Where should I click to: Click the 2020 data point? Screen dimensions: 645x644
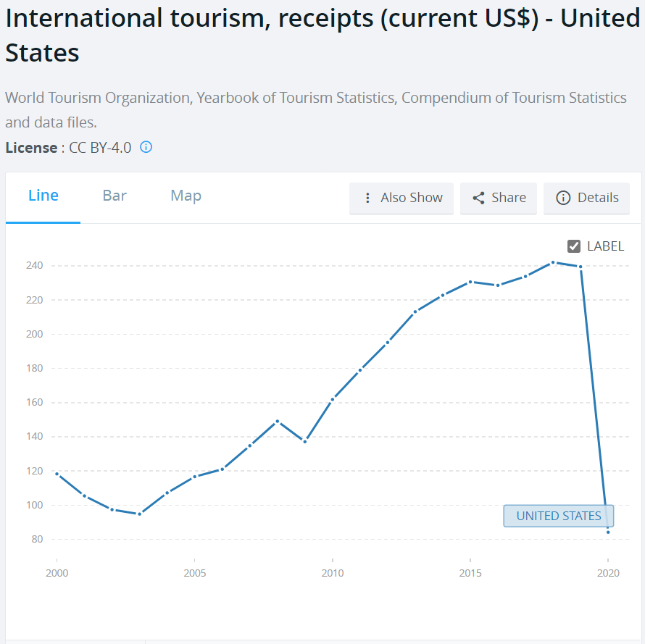[608, 532]
